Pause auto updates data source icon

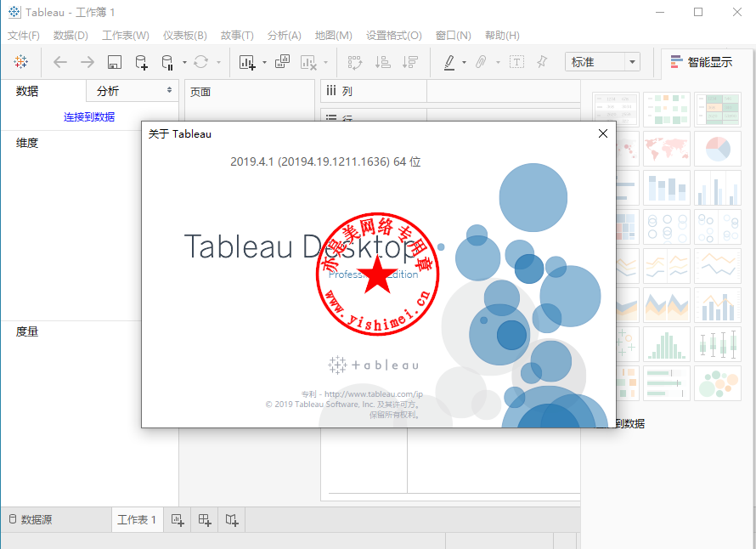167,62
